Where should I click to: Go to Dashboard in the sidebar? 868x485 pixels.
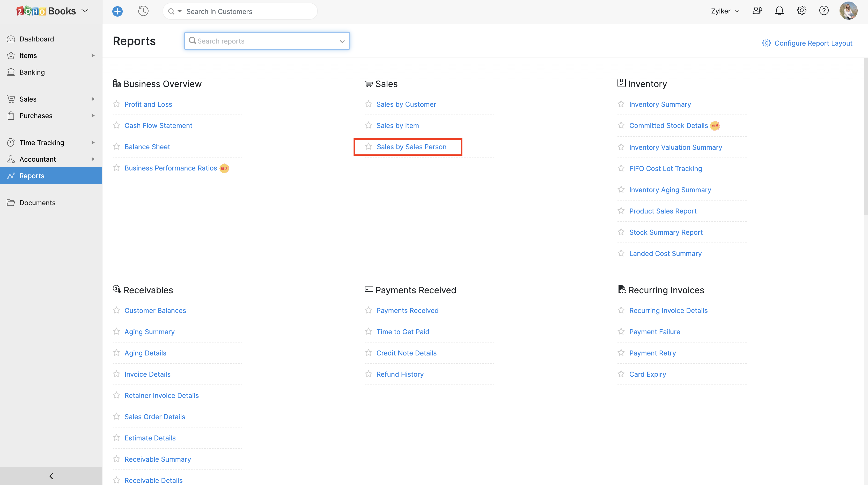pyautogui.click(x=36, y=39)
